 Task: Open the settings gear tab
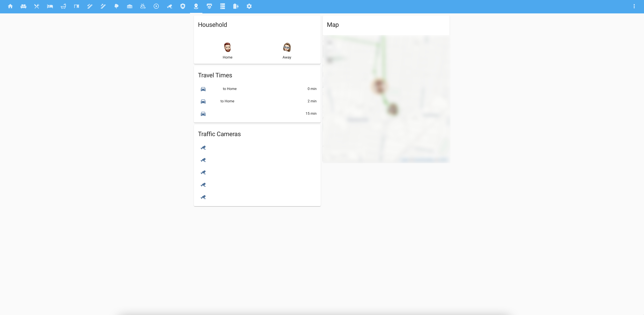(249, 6)
